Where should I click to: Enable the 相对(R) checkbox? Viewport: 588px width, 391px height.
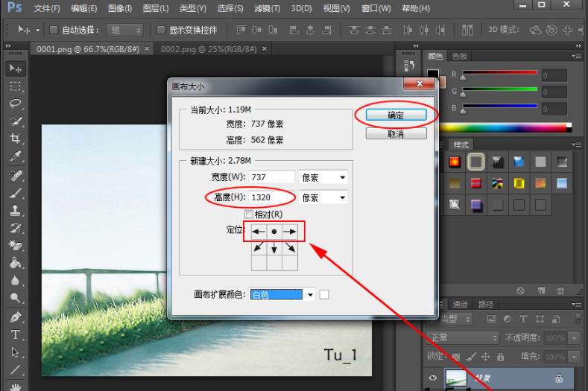click(249, 214)
